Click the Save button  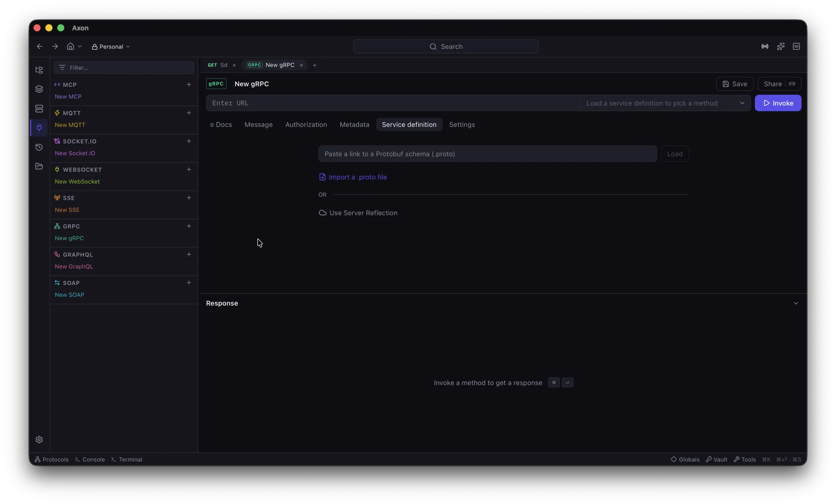point(735,84)
